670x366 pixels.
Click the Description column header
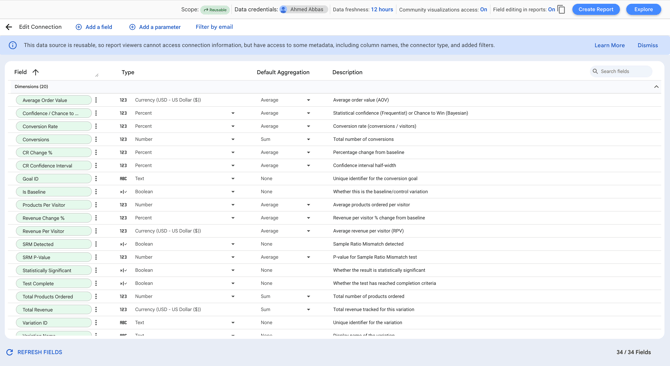[347, 72]
